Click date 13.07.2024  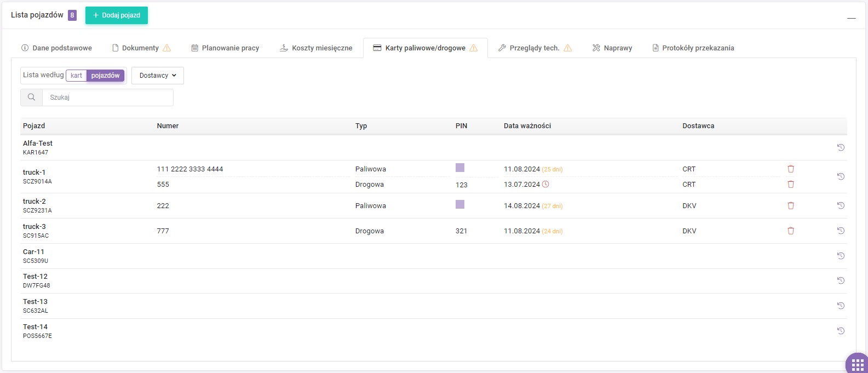pos(522,184)
